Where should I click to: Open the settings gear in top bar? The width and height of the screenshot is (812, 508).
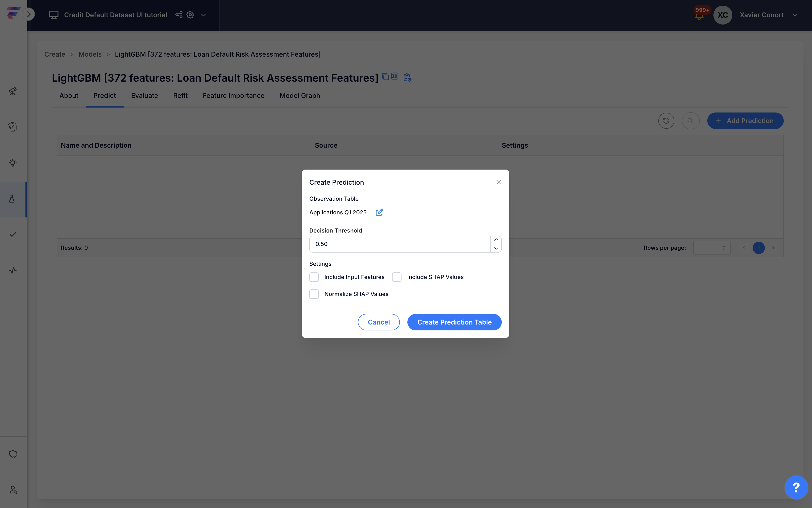(x=191, y=15)
